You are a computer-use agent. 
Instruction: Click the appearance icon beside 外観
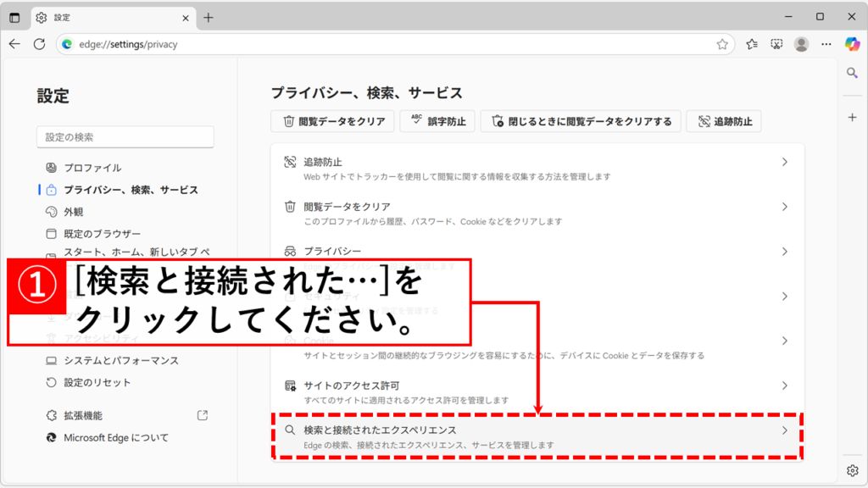tap(52, 212)
